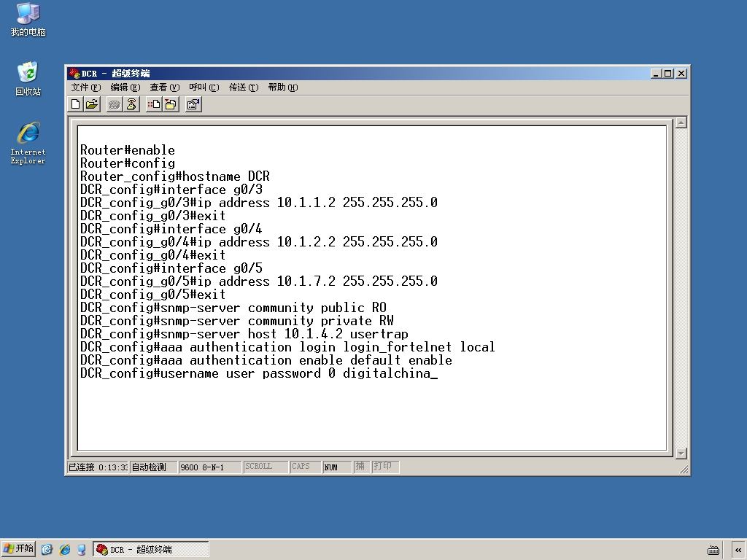
Task: Click the 'DCR_config#interface g0/4' line
Action: pyautogui.click(x=171, y=229)
